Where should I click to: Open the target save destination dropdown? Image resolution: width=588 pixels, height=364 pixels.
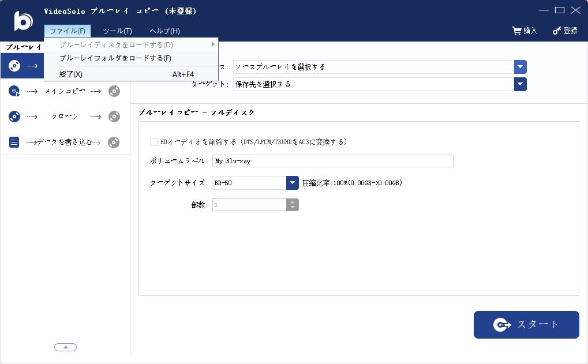tap(520, 84)
